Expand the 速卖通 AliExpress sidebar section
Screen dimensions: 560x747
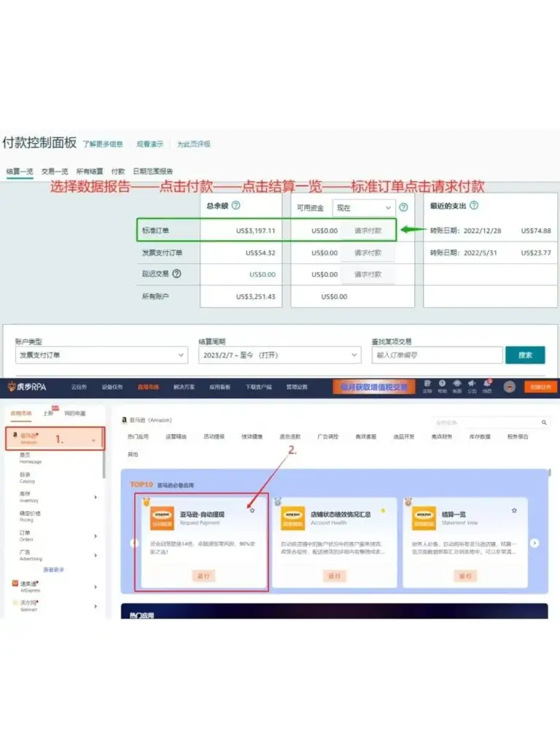(x=96, y=587)
